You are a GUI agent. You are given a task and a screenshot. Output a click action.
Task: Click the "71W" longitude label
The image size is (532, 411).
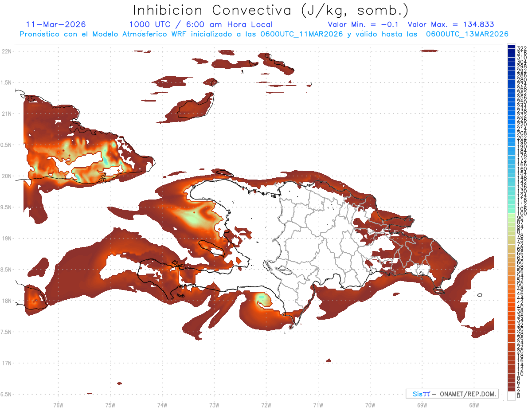318,405
